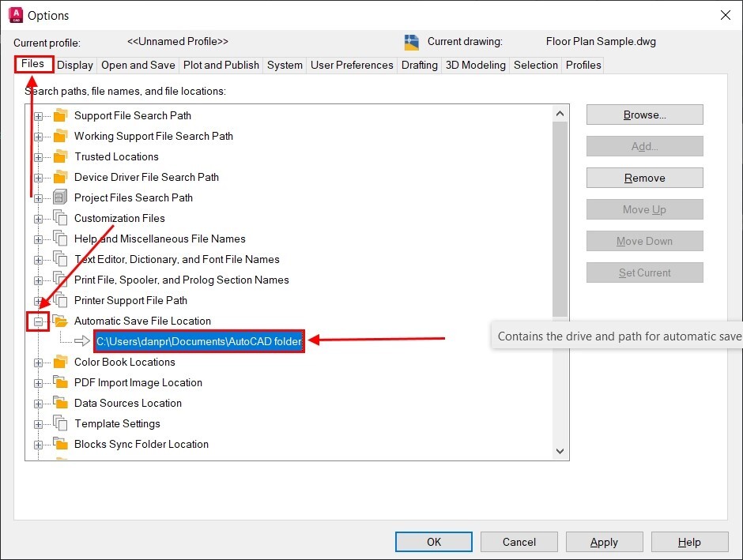Click the Template Settings icon
743x560 pixels.
(60, 423)
